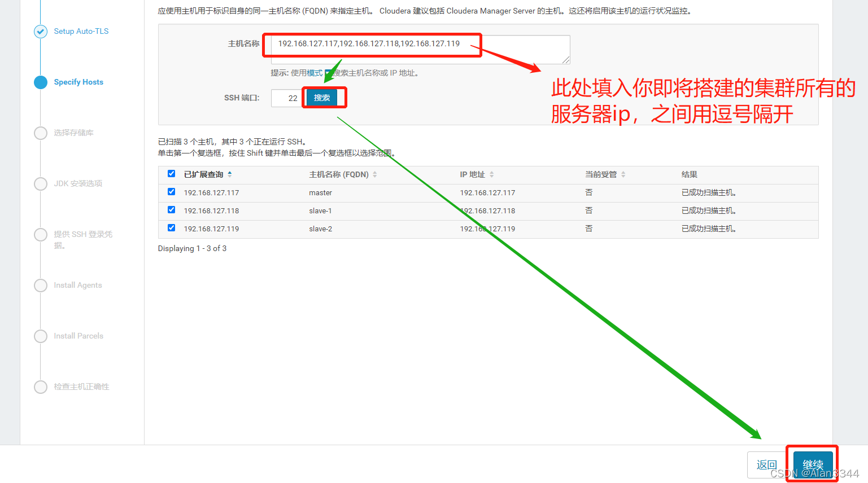Go to the JDK 安装选项 step label

(x=78, y=183)
